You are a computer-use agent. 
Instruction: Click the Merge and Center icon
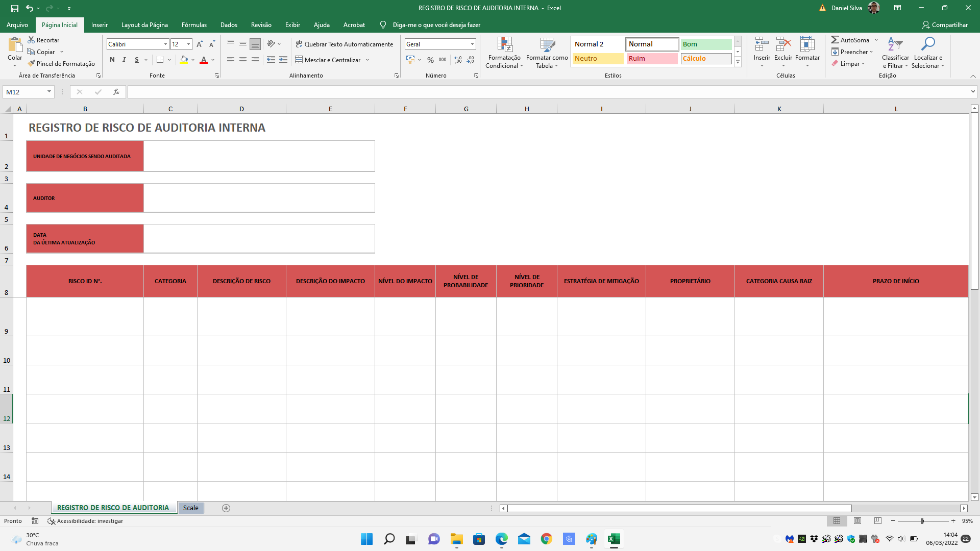[x=299, y=60]
